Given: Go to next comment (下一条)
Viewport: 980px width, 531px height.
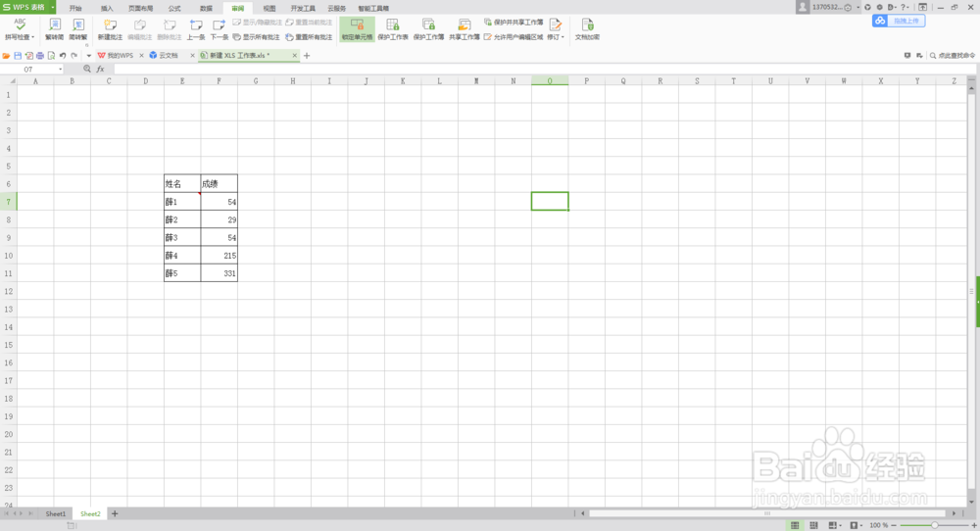Looking at the screenshot, I should [219, 28].
